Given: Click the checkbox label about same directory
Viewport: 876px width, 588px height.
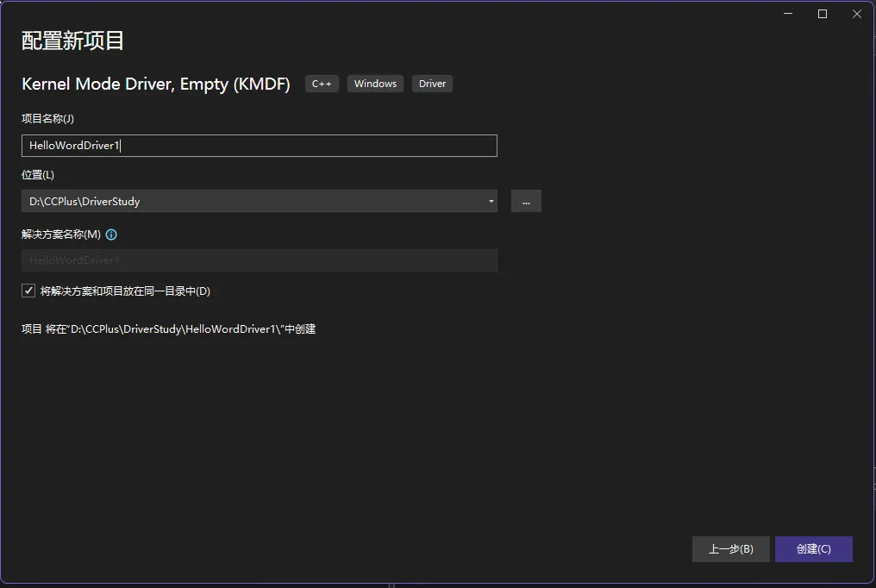Looking at the screenshot, I should (x=125, y=291).
